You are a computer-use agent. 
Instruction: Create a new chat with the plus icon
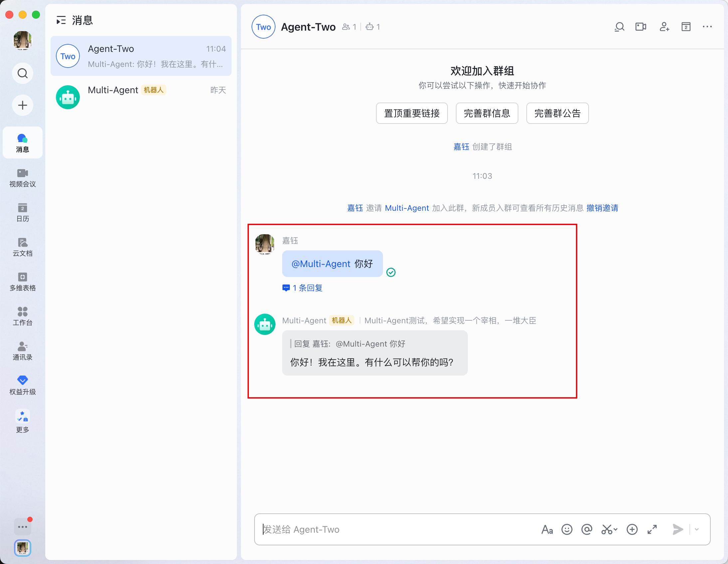22,105
